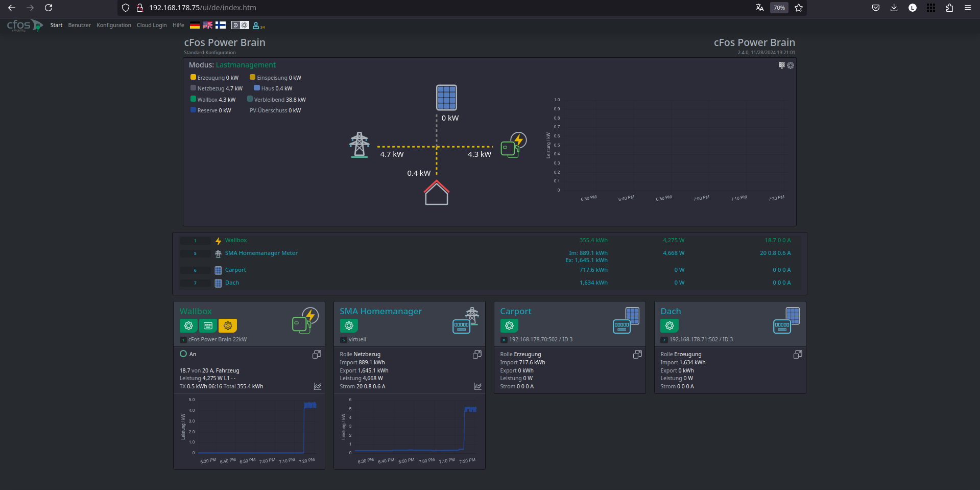Open the Cloud Login menu
The width and height of the screenshot is (980, 490).
(152, 25)
